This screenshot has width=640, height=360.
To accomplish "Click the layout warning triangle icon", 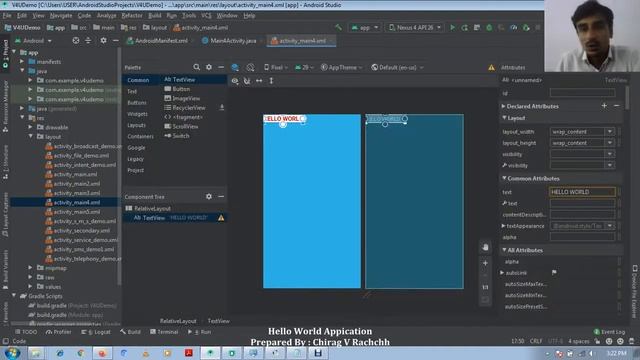I will coord(491,68).
